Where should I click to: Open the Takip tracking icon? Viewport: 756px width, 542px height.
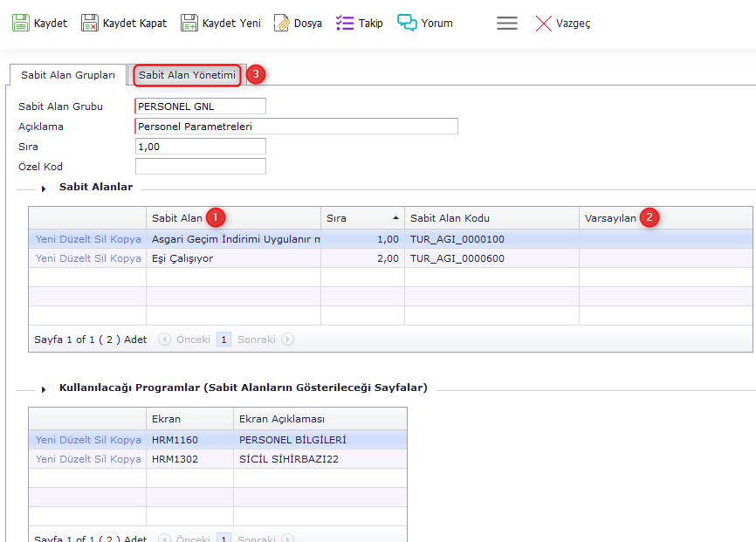tap(345, 24)
